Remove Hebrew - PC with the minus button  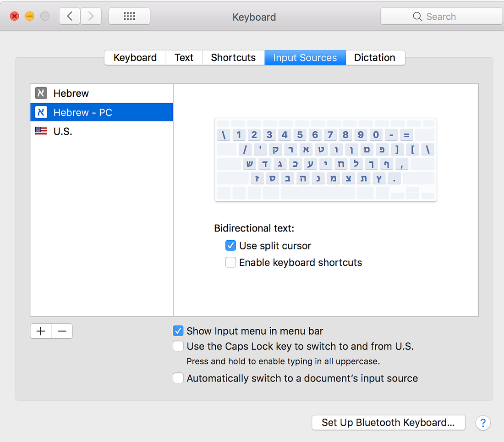click(x=62, y=331)
